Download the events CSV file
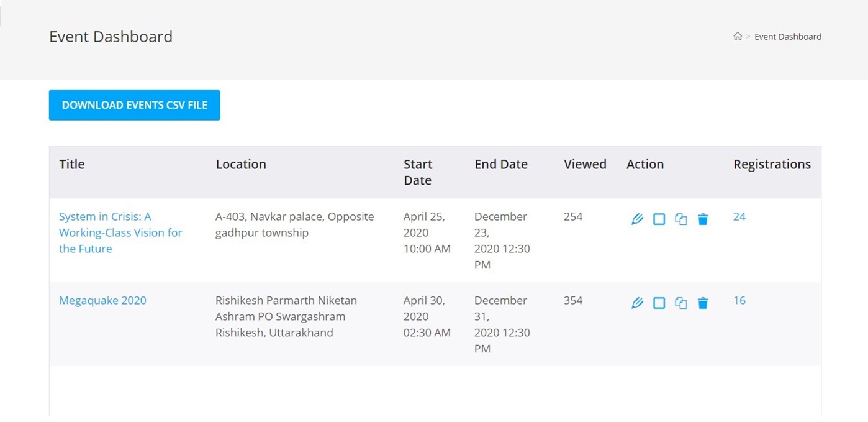Screen dimensions: 868x422 pyautogui.click(x=135, y=105)
